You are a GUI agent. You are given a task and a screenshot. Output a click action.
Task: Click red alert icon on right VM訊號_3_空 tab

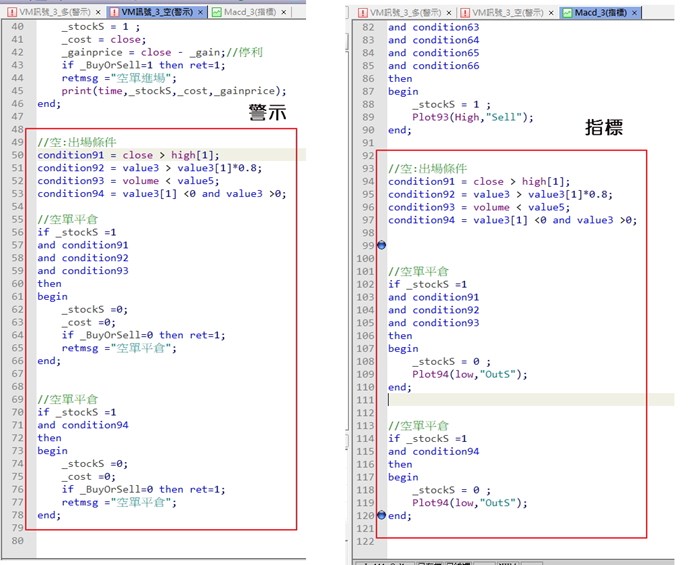[465, 12]
